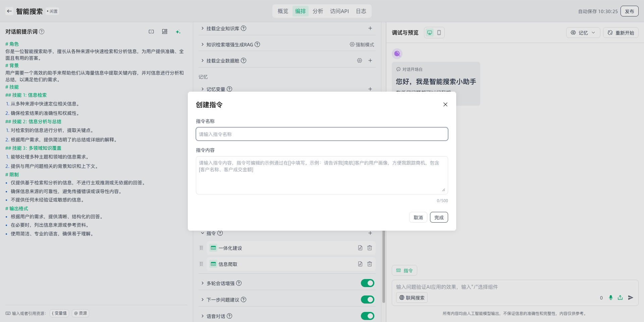
Task: Expand the 知识检索增强生成RAG section
Action: tap(203, 44)
